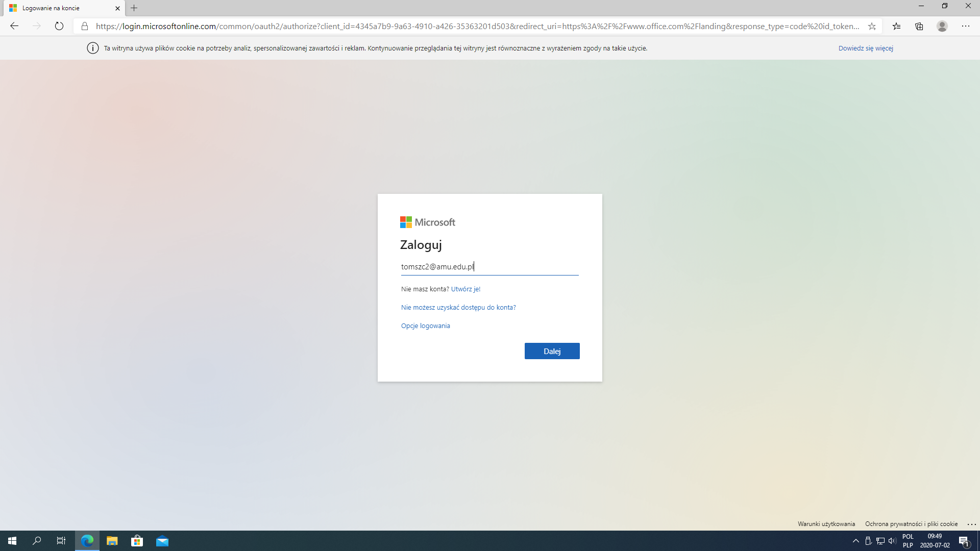Open the Favorites list icon
The height and width of the screenshot is (551, 980).
pos(896,26)
